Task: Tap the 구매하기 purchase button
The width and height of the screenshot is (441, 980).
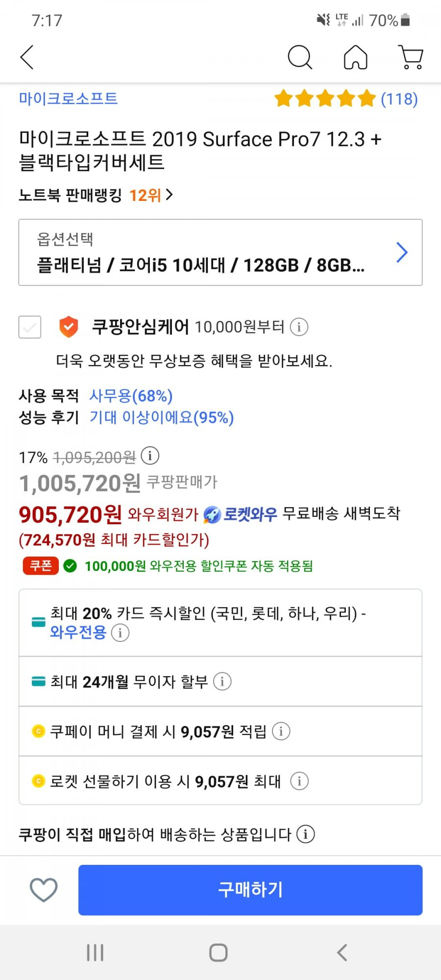Action: [x=250, y=890]
